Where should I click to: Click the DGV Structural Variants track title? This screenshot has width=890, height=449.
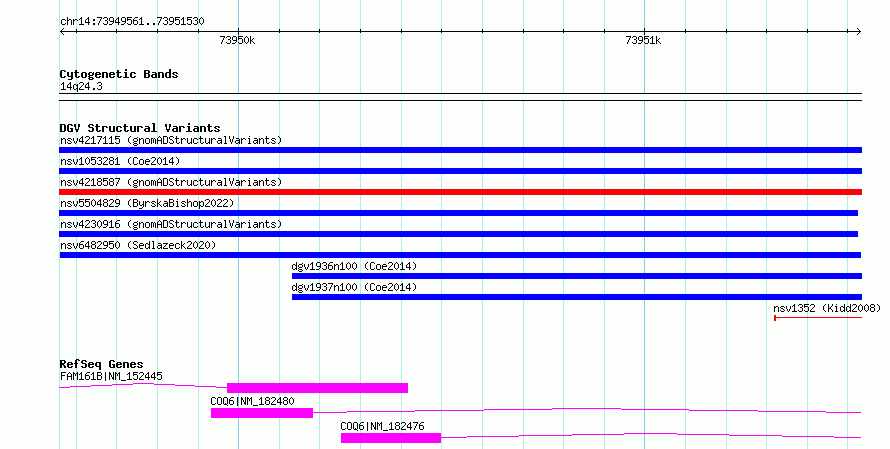click(140, 128)
